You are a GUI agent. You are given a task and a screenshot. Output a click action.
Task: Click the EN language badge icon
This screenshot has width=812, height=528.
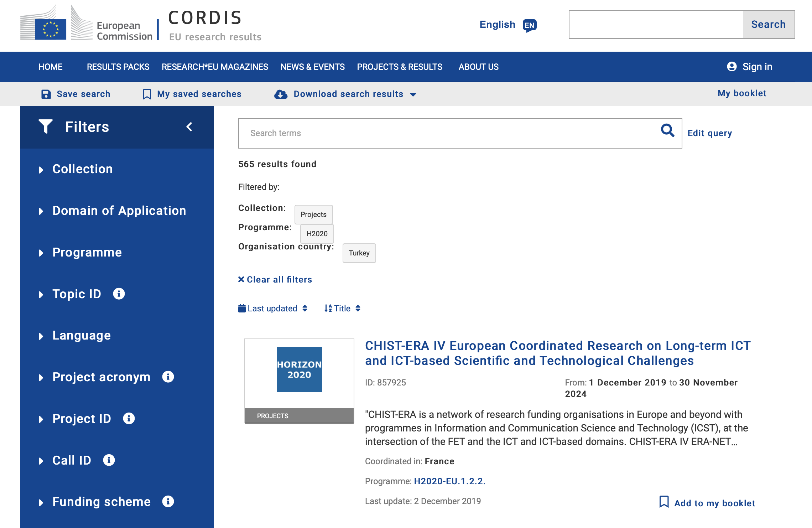pos(530,25)
